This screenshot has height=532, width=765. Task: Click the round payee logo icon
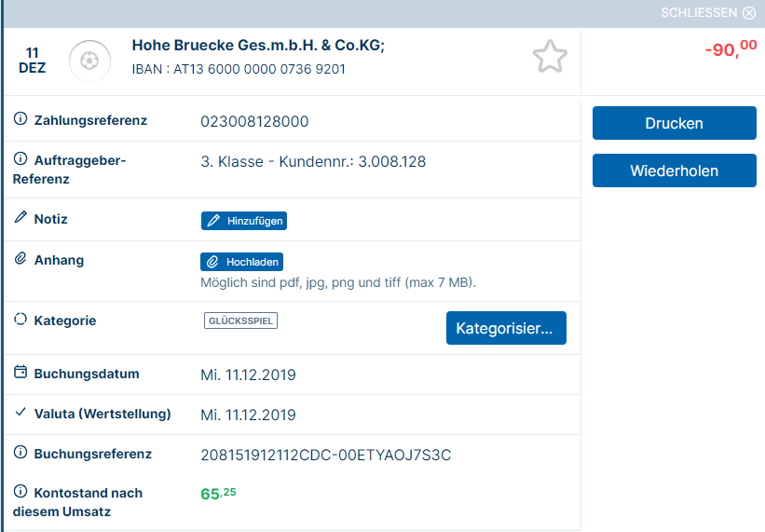click(89, 61)
